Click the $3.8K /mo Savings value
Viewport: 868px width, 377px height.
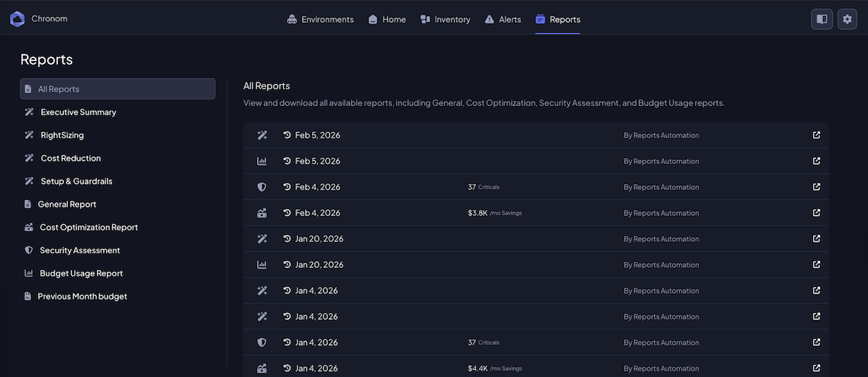tap(494, 213)
